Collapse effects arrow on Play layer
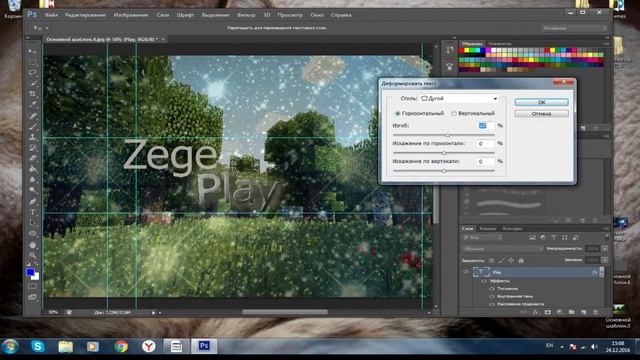640x360 pixels. pyautogui.click(x=602, y=272)
